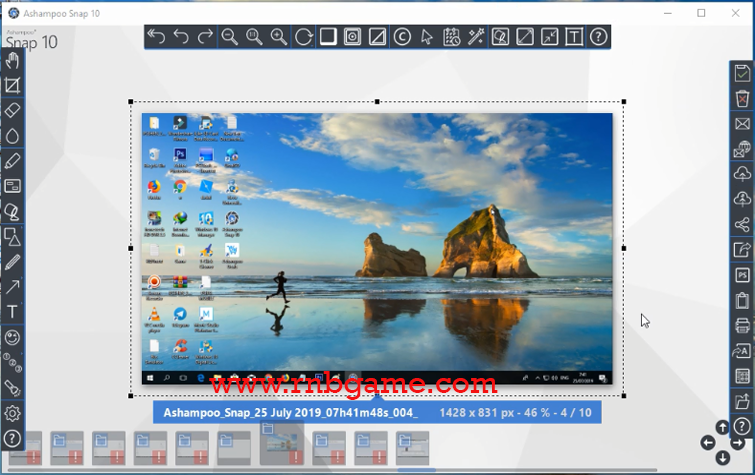This screenshot has height=475, width=755.
Task: Go to previous capture with left arrow
Action: click(x=708, y=443)
